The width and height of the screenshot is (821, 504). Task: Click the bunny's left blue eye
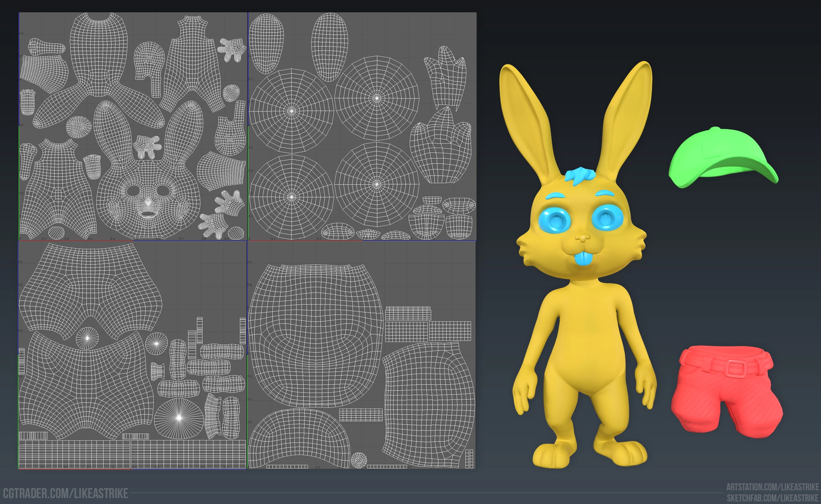(555, 221)
